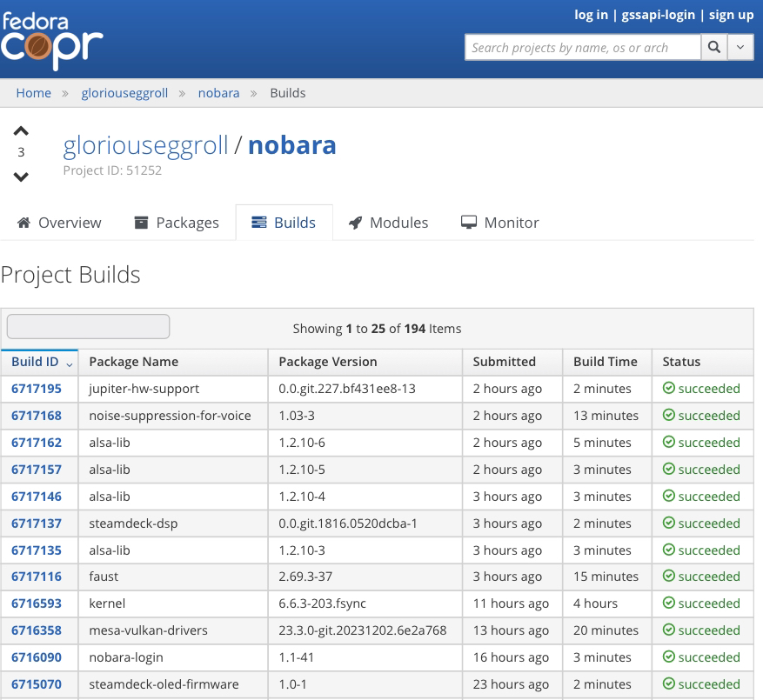Click succeeded check icon for noise-suppression-for-voice
763x700 pixels.
pos(669,415)
